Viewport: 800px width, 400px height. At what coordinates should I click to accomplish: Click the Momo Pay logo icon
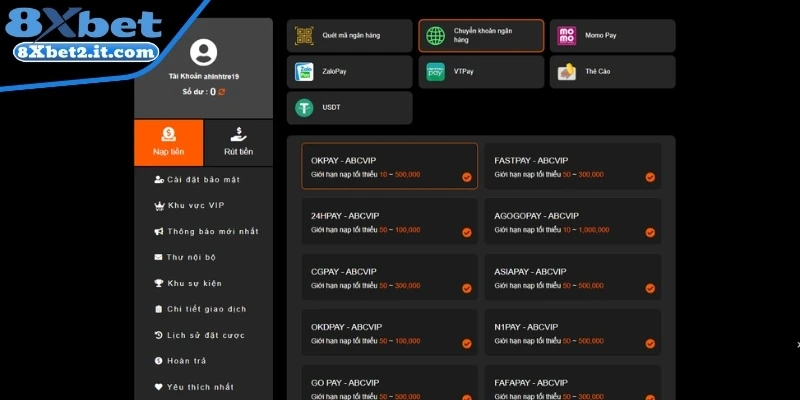coord(567,36)
